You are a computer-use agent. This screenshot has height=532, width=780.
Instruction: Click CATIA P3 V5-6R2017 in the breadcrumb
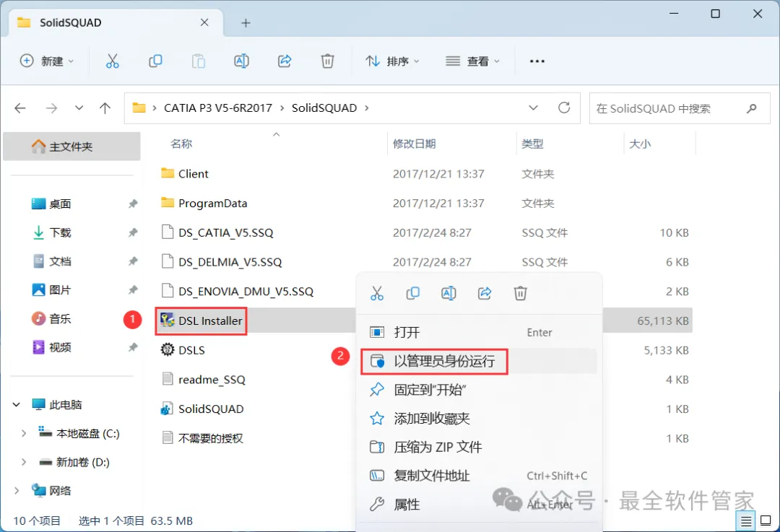(x=218, y=108)
